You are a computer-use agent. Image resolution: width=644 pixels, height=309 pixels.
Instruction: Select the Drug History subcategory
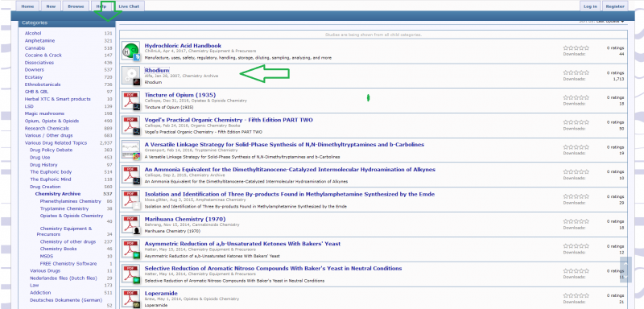(x=43, y=164)
